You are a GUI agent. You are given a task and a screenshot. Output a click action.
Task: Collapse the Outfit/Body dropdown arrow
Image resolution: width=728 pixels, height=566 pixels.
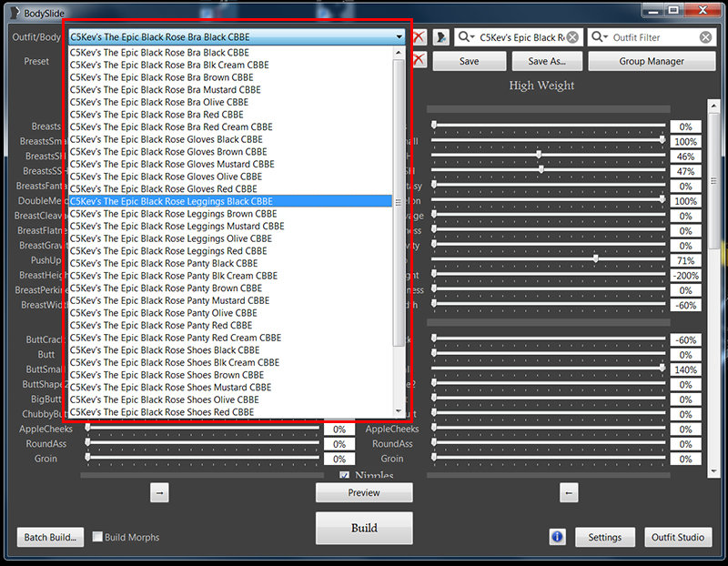point(399,36)
